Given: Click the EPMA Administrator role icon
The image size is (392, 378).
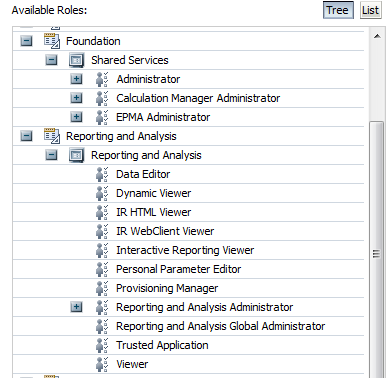Looking at the screenshot, I should tap(102, 117).
